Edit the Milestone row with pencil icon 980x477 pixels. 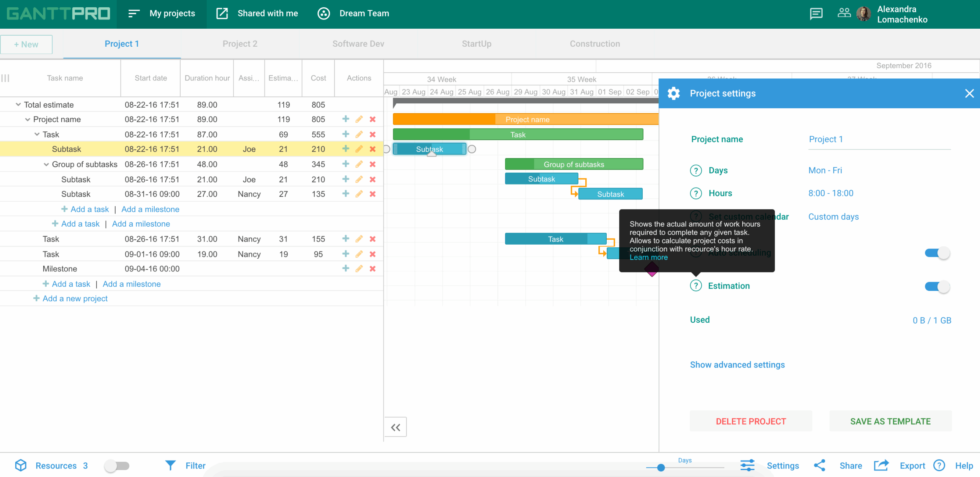coord(359,268)
